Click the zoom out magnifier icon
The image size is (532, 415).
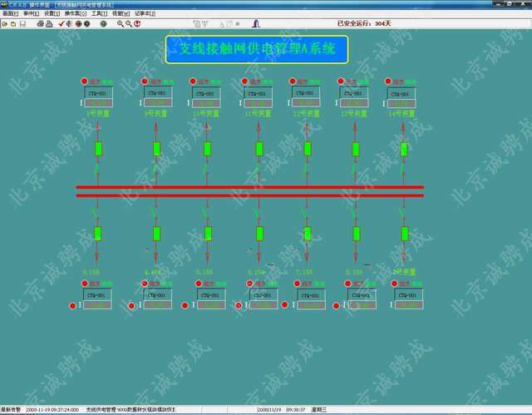[x=129, y=24]
